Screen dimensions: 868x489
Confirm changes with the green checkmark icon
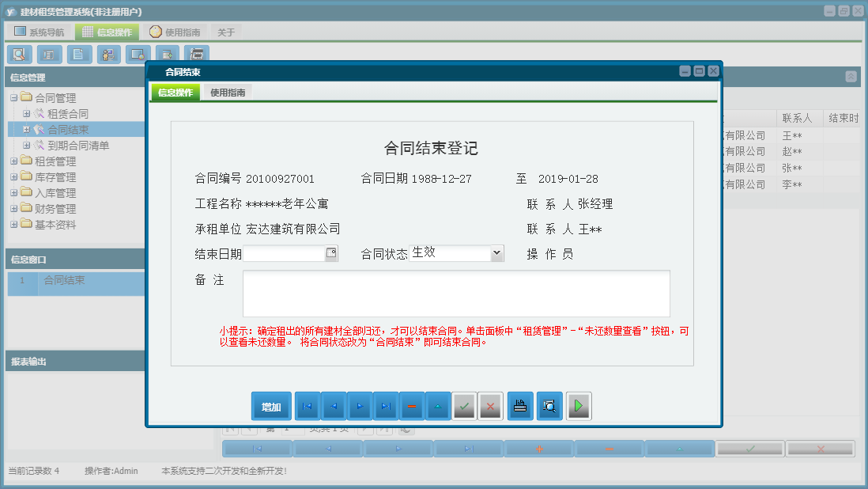[464, 405]
